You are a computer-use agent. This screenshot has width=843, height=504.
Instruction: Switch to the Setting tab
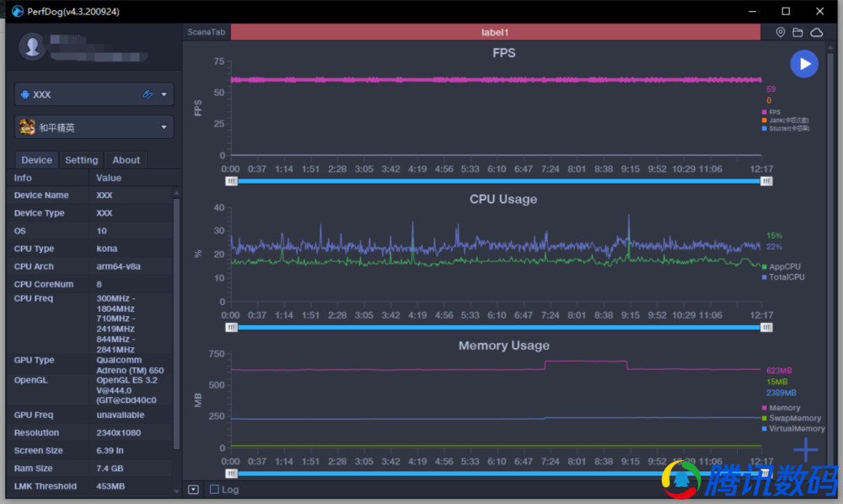[x=81, y=160]
